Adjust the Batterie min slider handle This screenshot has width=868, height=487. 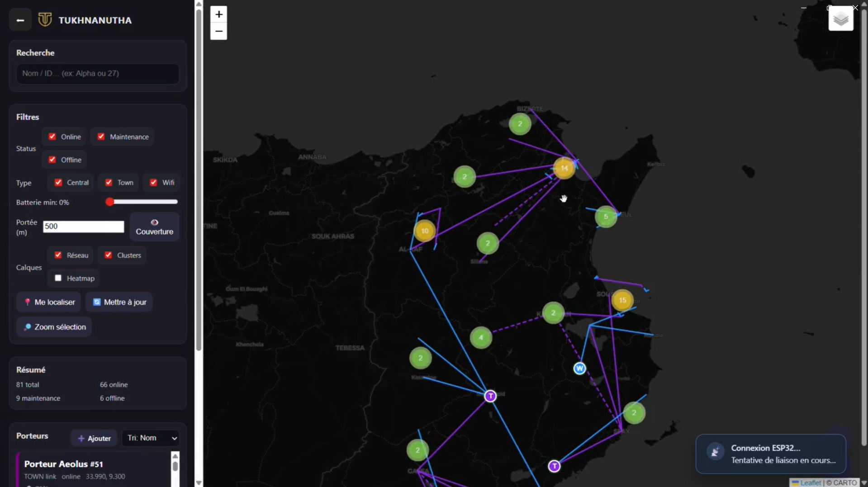(109, 202)
